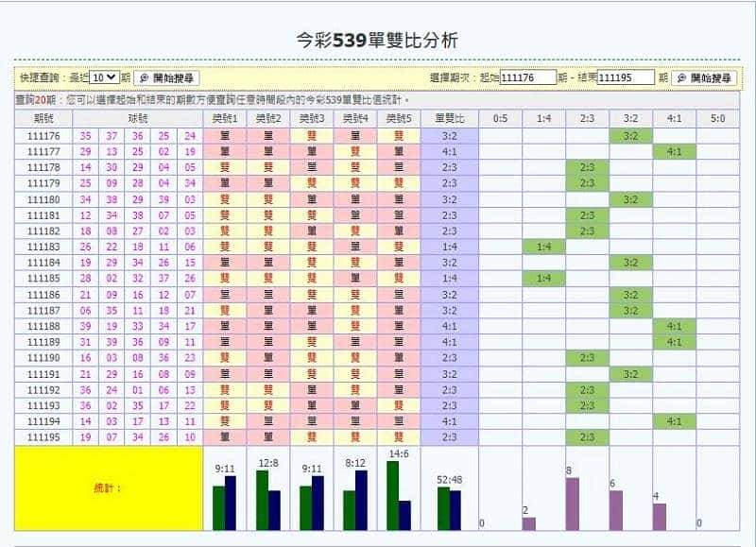The height and width of the screenshot is (547, 756).
Task: Click the purple bar labeled 2
Action: click(529, 524)
